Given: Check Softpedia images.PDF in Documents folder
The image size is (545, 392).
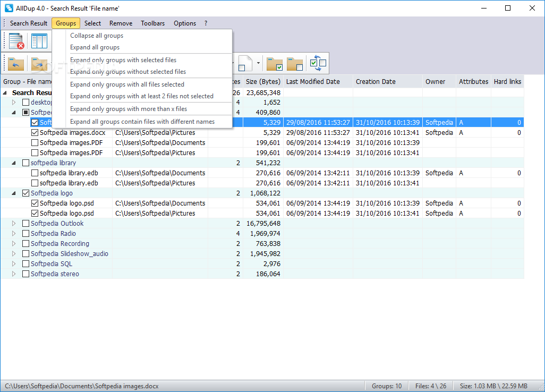Looking at the screenshot, I should coord(35,142).
